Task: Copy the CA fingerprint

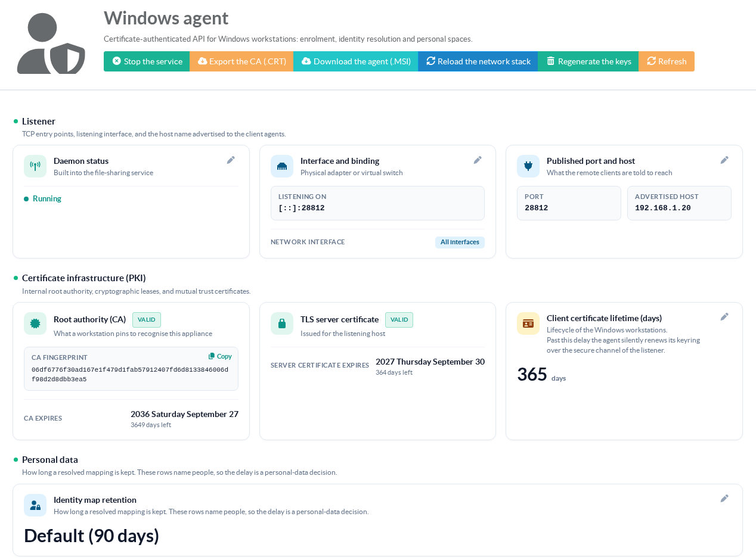Action: coord(220,356)
